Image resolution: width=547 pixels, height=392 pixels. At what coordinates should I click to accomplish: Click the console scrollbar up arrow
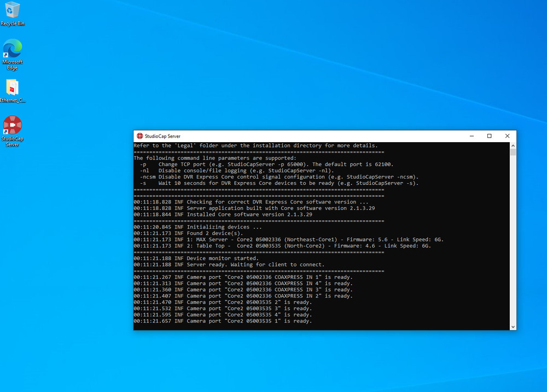click(513, 145)
